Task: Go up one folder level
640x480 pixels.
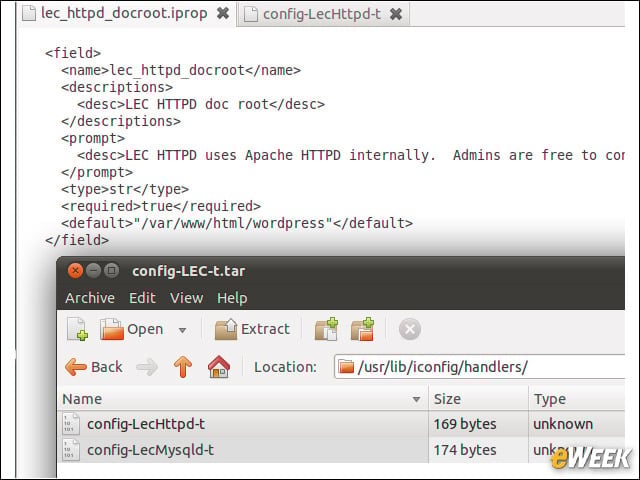Action: (x=183, y=367)
